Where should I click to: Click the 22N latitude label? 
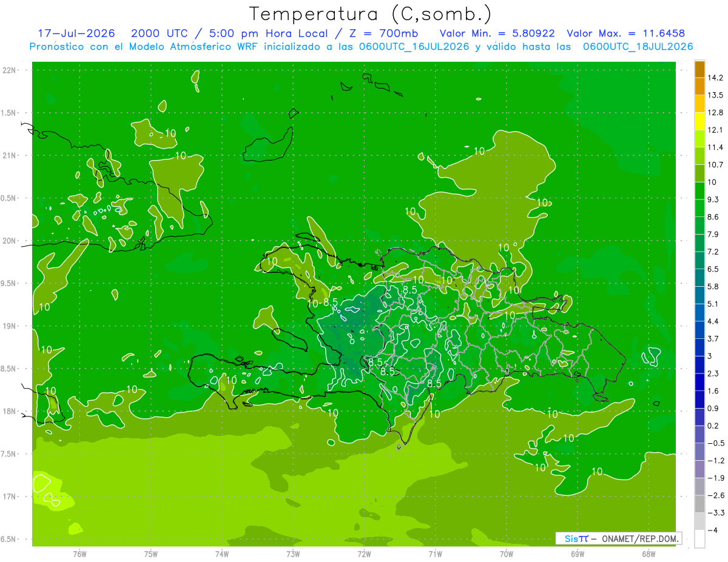10,70
